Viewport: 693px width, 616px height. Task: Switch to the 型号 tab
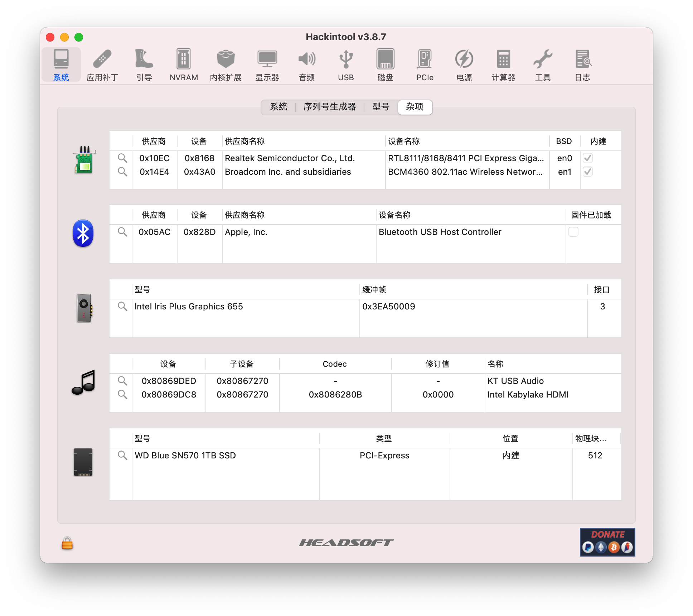coord(381,107)
